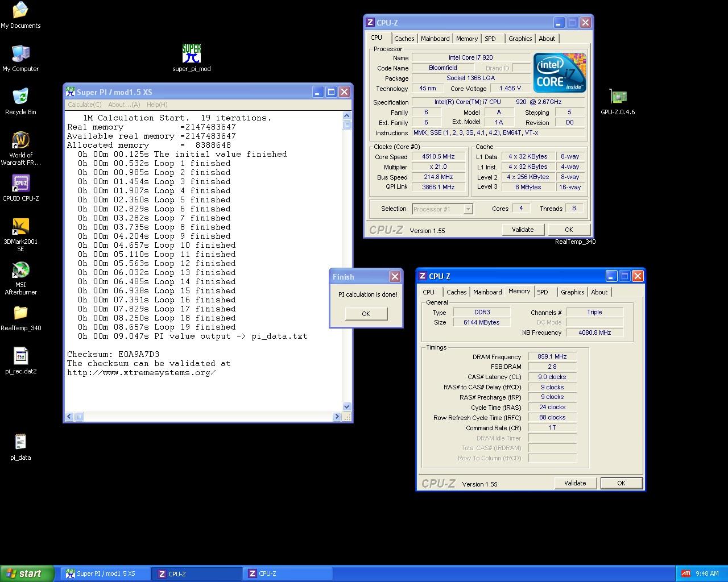This screenshot has height=582, width=728.
Task: Switch to Mainboard tab in top CPU-Z window
Action: click(x=435, y=39)
